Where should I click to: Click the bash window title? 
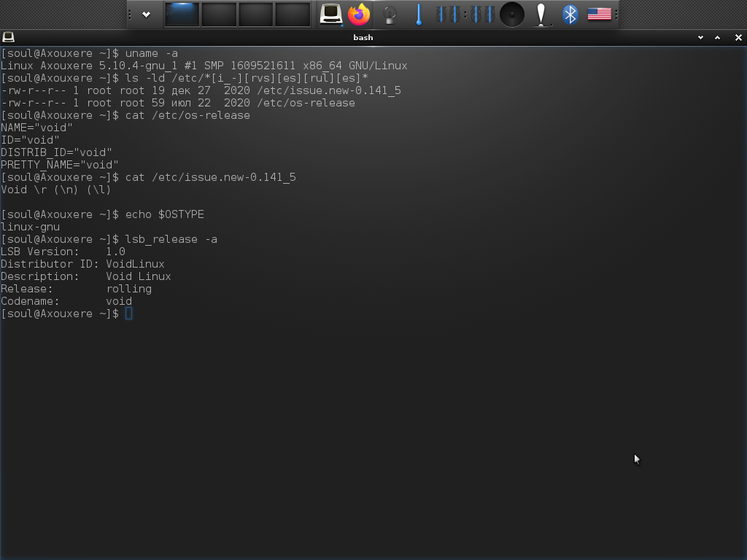click(363, 38)
